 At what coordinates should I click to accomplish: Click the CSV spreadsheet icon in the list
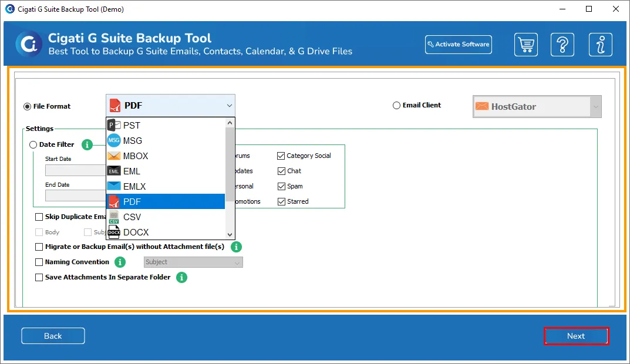[114, 217]
